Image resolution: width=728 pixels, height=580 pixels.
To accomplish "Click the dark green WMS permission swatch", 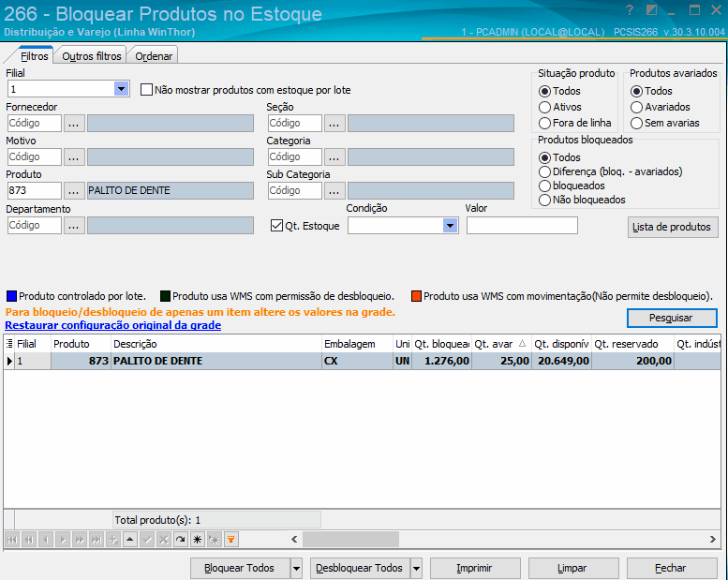I will tap(165, 296).
